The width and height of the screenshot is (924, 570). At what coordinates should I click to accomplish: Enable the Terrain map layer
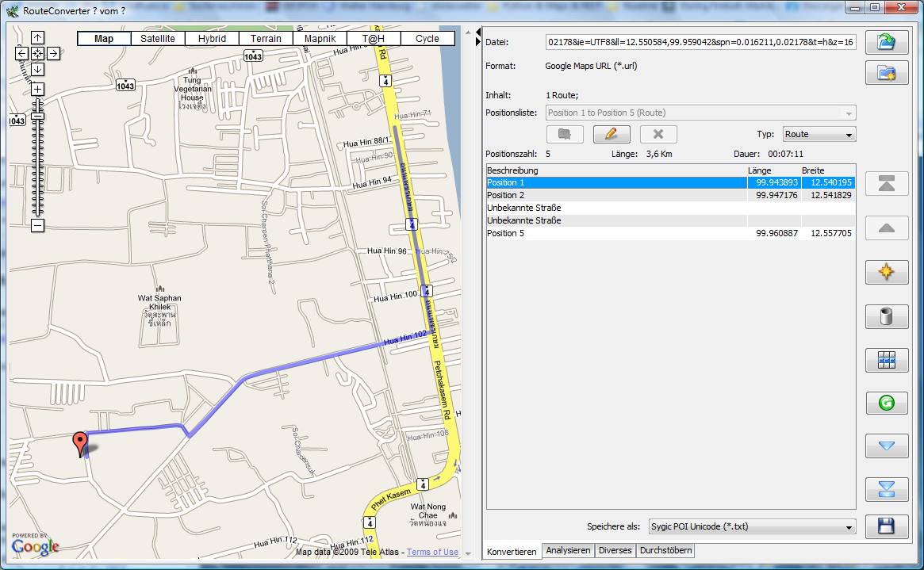coord(266,39)
